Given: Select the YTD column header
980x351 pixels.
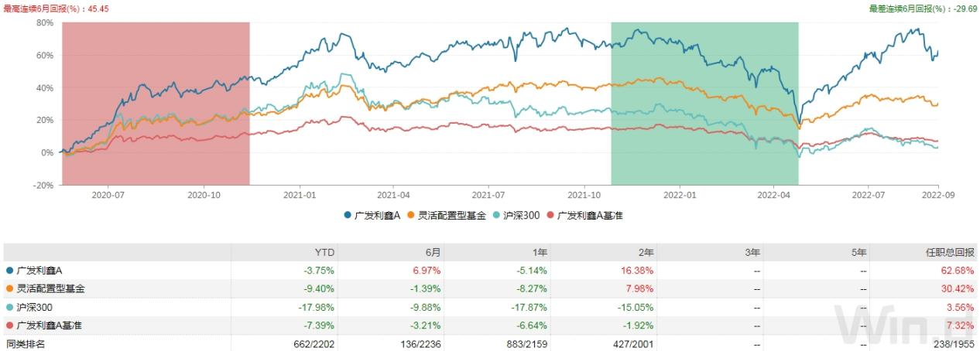Looking at the screenshot, I should tap(325, 252).
